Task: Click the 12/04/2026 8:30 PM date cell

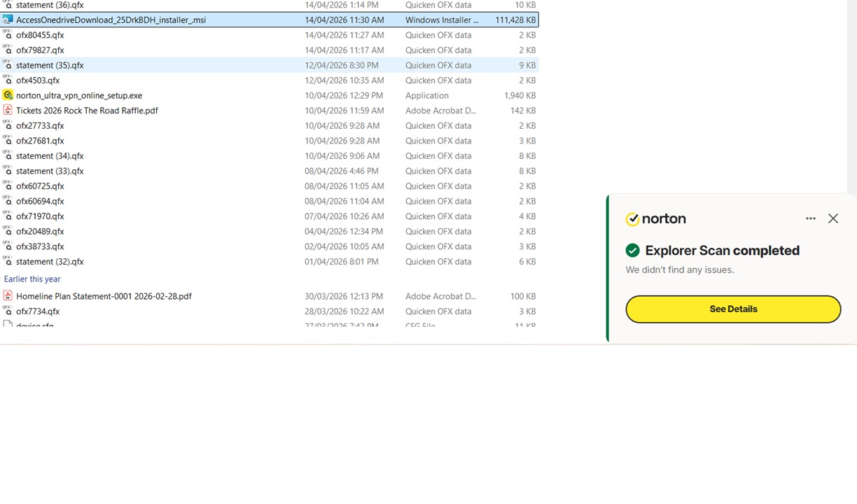Action: tap(342, 65)
